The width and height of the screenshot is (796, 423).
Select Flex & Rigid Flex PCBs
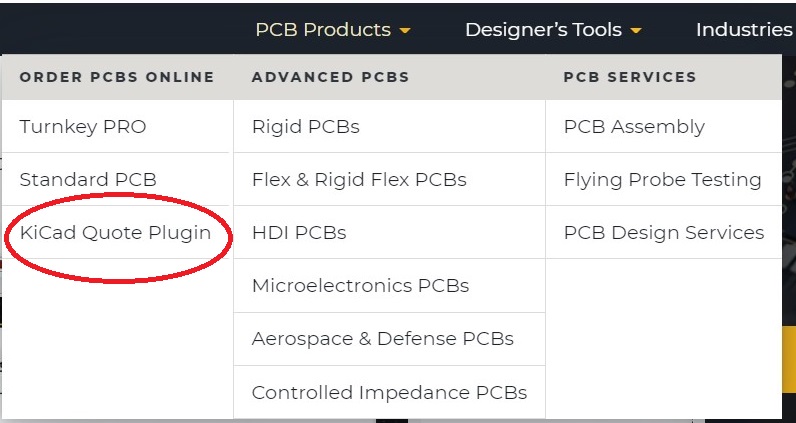click(x=359, y=180)
